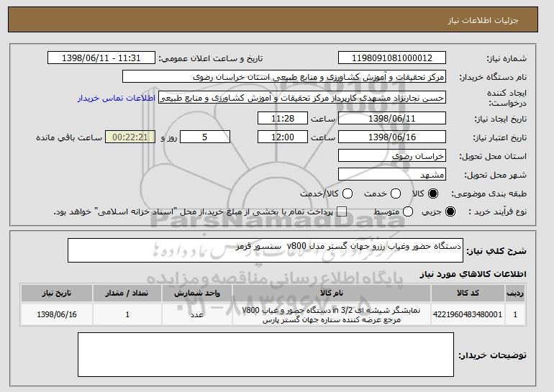Screen dimensions: 554x392
Task: Toggle the اسناد خزانه اسلامی payment checkbox
Action: coord(342,211)
